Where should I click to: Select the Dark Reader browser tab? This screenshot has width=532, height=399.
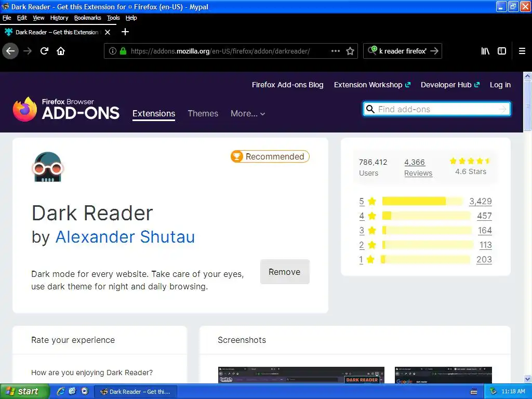coord(57,32)
